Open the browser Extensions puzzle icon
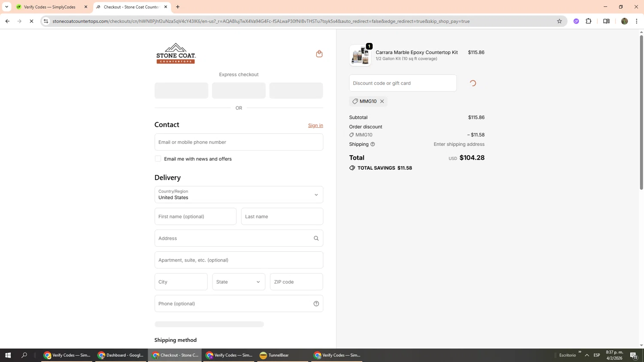Image resolution: width=644 pixels, height=362 pixels. click(589, 21)
